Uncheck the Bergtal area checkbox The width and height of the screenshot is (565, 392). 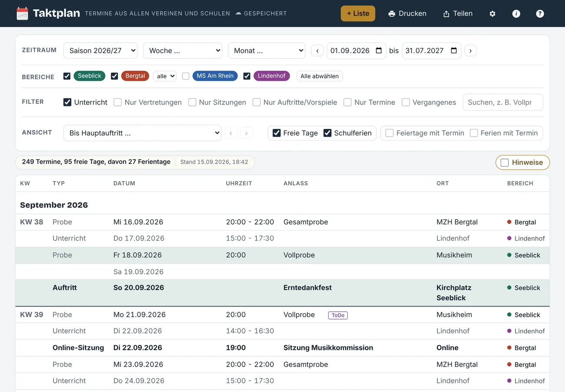115,76
